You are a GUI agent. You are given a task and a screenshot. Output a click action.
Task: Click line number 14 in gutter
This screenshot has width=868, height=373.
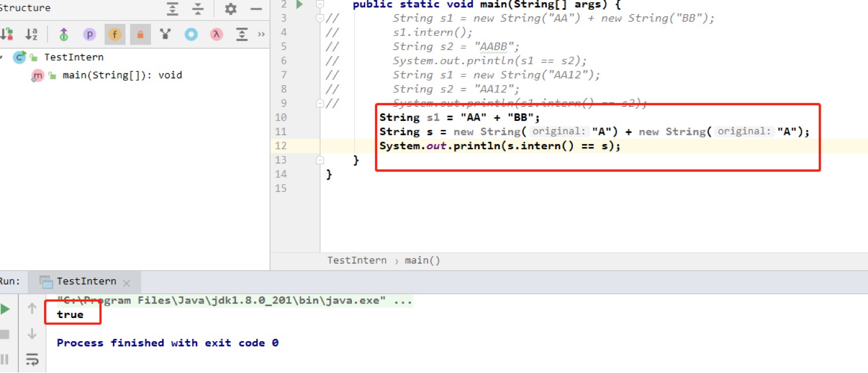(x=281, y=174)
